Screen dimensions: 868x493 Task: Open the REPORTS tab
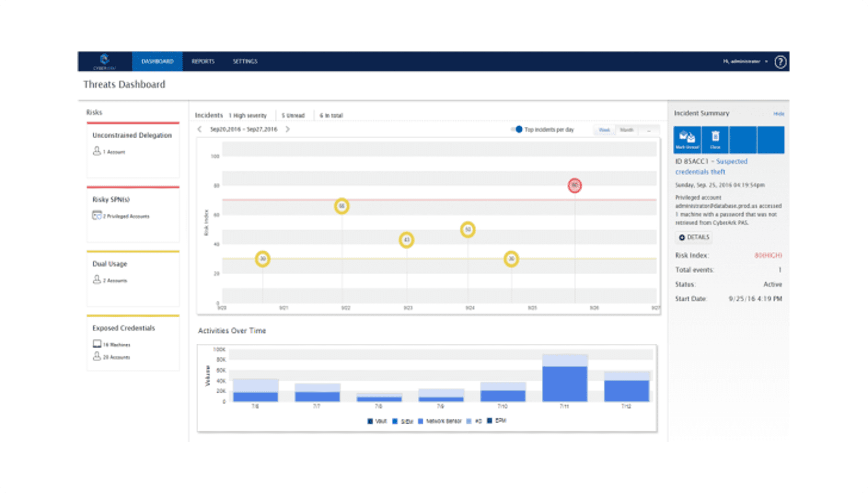203,61
